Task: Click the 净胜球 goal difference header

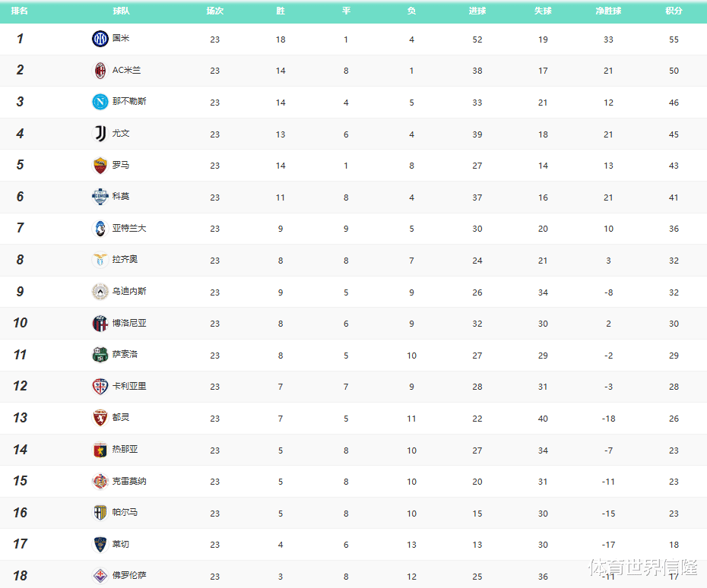Action: tap(608, 11)
